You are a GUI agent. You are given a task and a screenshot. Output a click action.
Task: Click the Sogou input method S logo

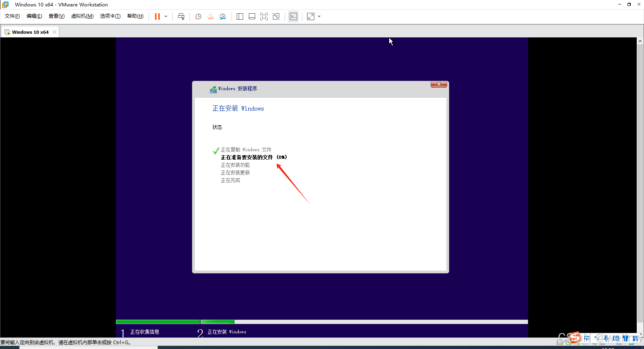click(576, 337)
